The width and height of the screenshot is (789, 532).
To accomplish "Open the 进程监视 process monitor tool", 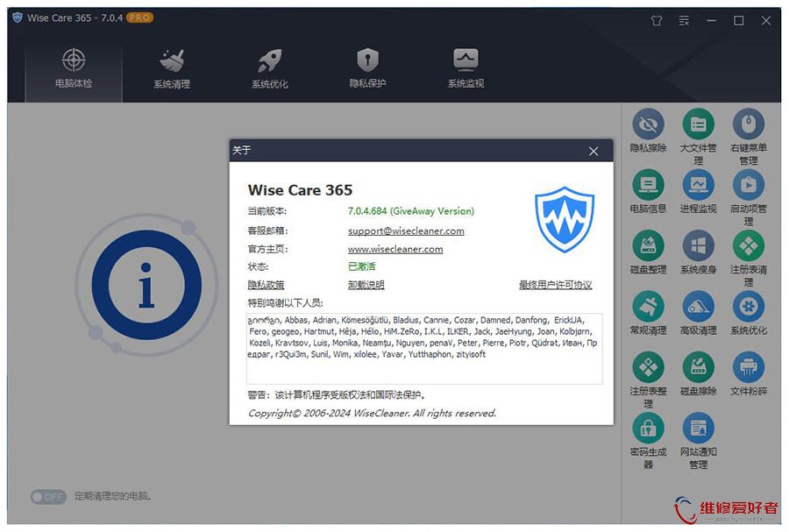I will 699,191.
